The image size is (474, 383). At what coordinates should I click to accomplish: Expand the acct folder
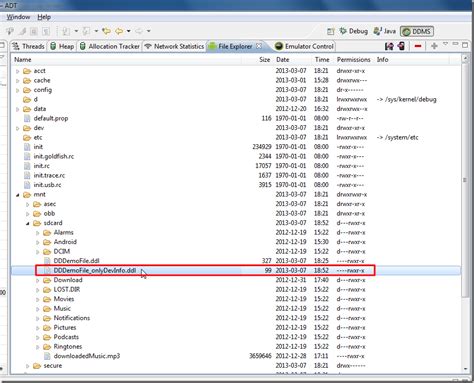tap(18, 71)
